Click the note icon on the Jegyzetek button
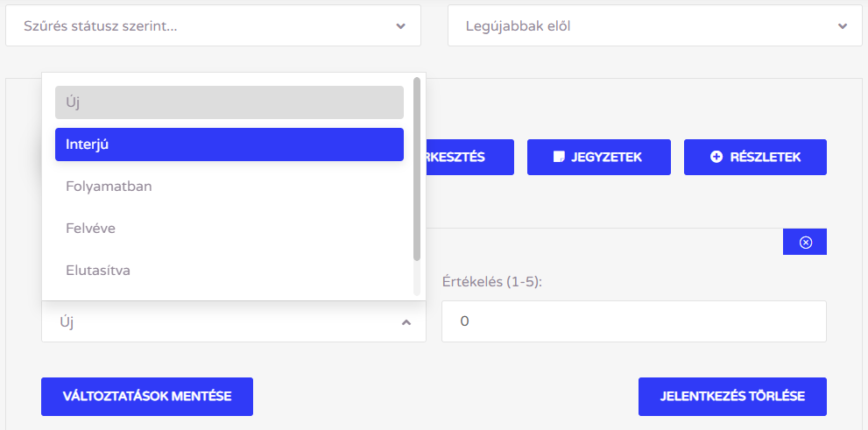Image resolution: width=868 pixels, height=430 pixels. pos(559,158)
